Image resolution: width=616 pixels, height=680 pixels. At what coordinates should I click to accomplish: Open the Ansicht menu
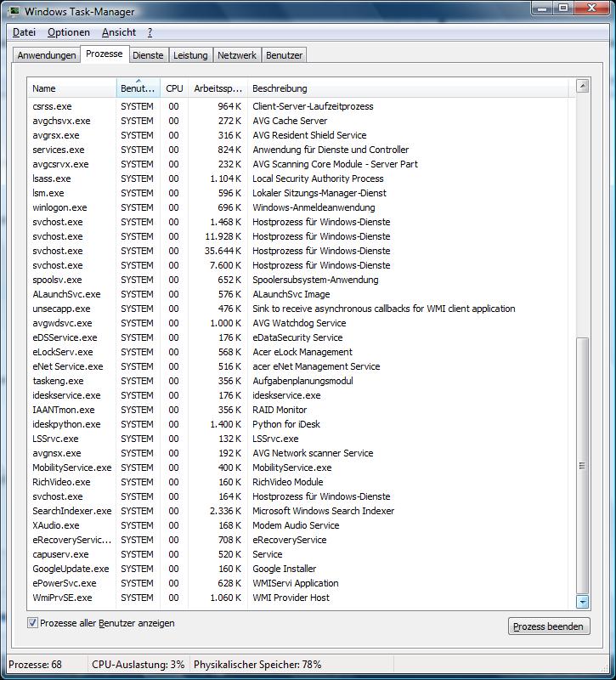(x=119, y=32)
